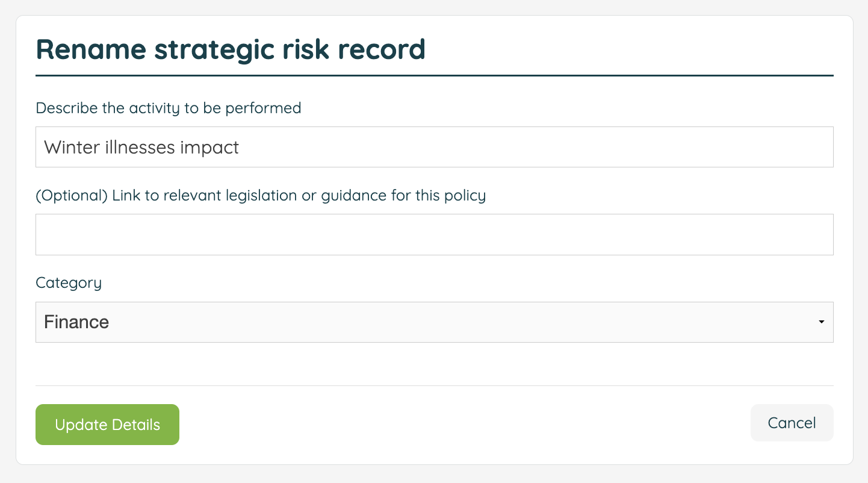Viewport: 868px width, 483px height.
Task: Click the Category dropdown arrow caret
Action: pyautogui.click(x=821, y=322)
